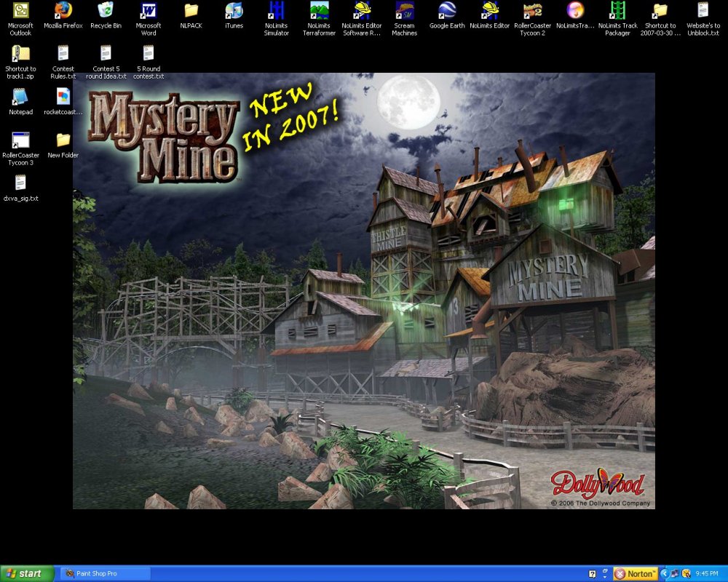
Task: Select the RollerCoaster Tycoon 2 icon
Action: coord(533,11)
